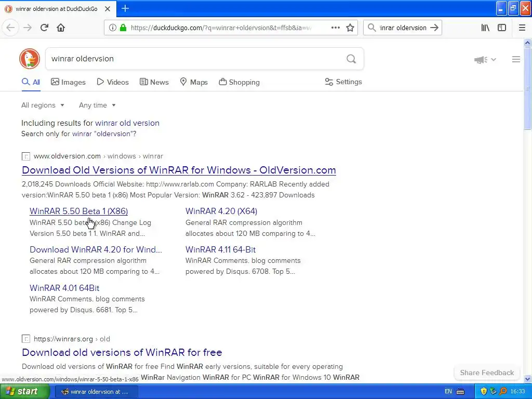This screenshot has width=532, height=399.
Task: Open WinRAR 4.11 64-Bit link
Action: tap(220, 249)
